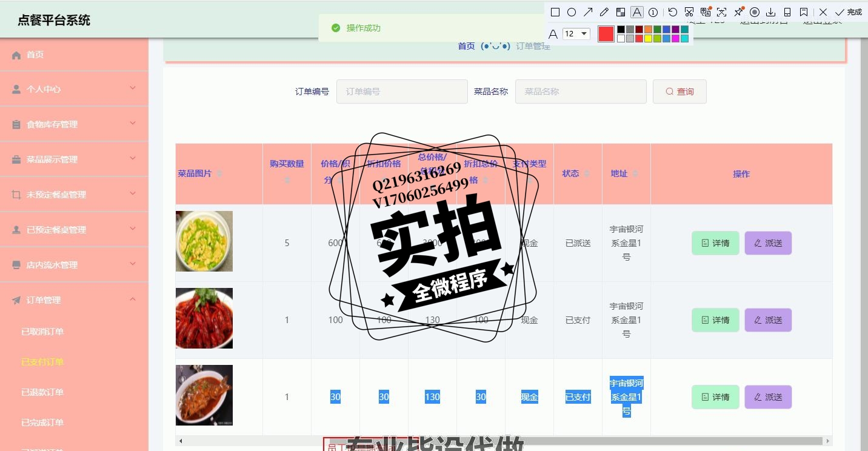
Task: Open the crayfish dish image
Action: 204,318
